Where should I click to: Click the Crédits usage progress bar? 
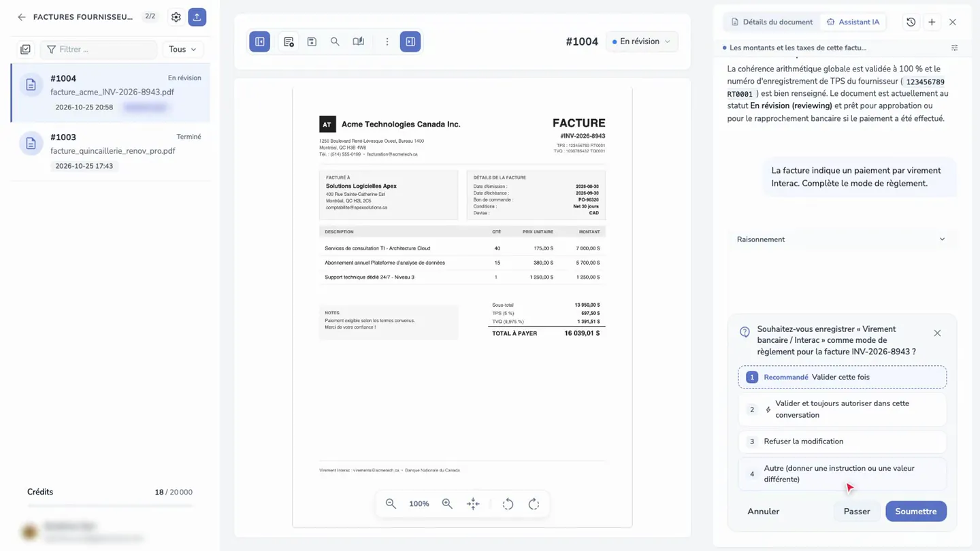click(110, 506)
